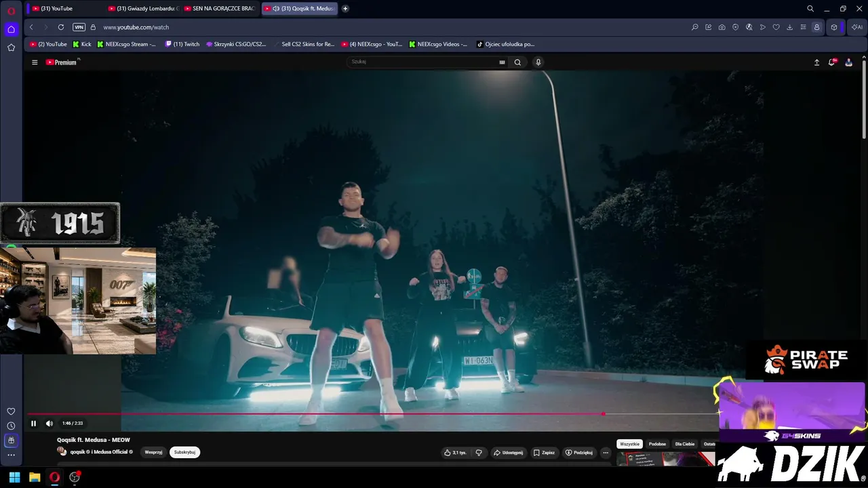Open the Opera sidebar gift box icon
868x488 pixels.
point(11,441)
